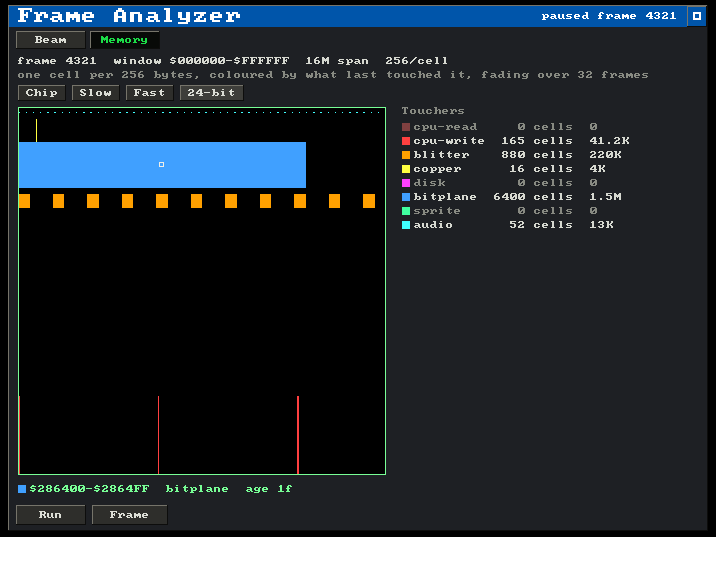Screen dimensions: 716x581
Task: Choose the Slow memory range button
Action: (x=95, y=93)
